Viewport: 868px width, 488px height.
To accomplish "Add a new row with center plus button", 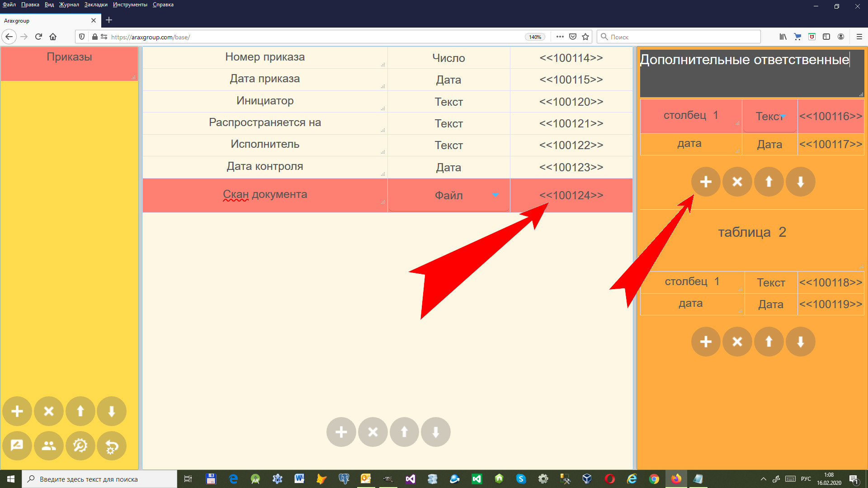I will [x=341, y=432].
